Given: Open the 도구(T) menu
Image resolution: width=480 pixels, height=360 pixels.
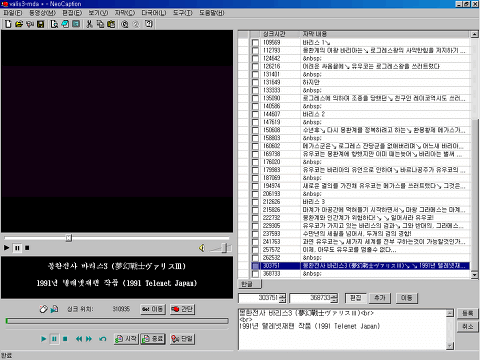Looking at the screenshot, I should tap(182, 13).
